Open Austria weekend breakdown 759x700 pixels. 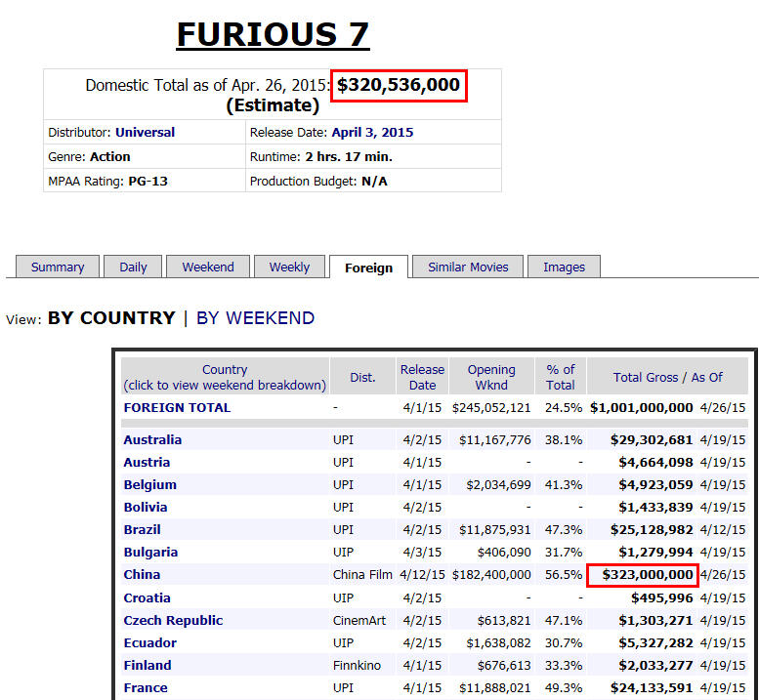coord(147,463)
